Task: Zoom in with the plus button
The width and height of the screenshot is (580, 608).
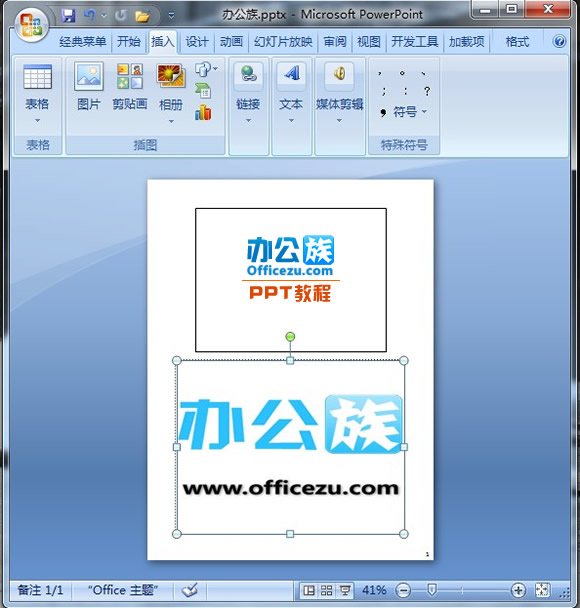Action: pos(518,590)
